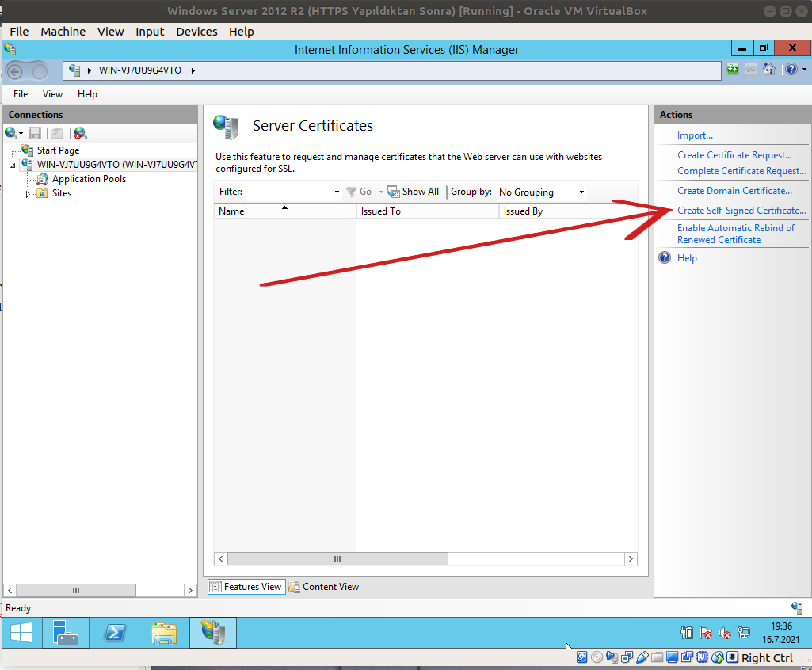Image resolution: width=812 pixels, height=670 pixels.
Task: Open the VirtualBox Machine menu
Action: click(x=63, y=32)
